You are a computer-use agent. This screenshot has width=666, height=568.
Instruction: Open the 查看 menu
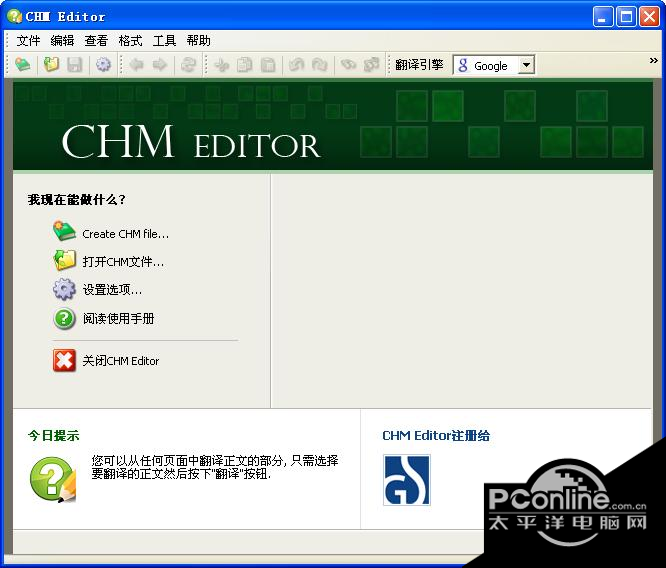pos(96,41)
